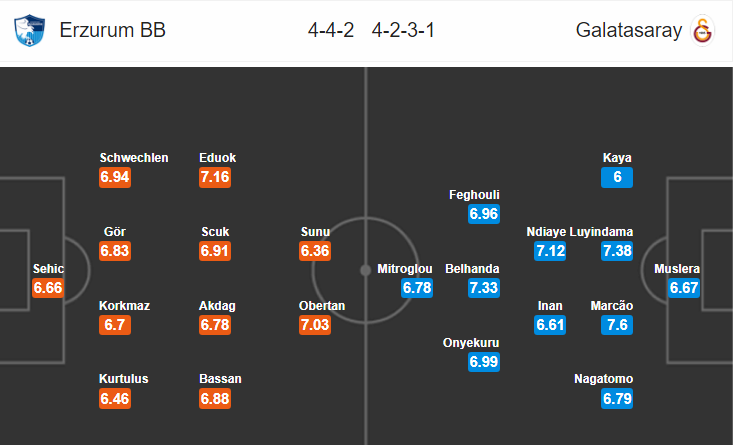Open player Belhanda's name
The height and width of the screenshot is (445, 733).
472,269
